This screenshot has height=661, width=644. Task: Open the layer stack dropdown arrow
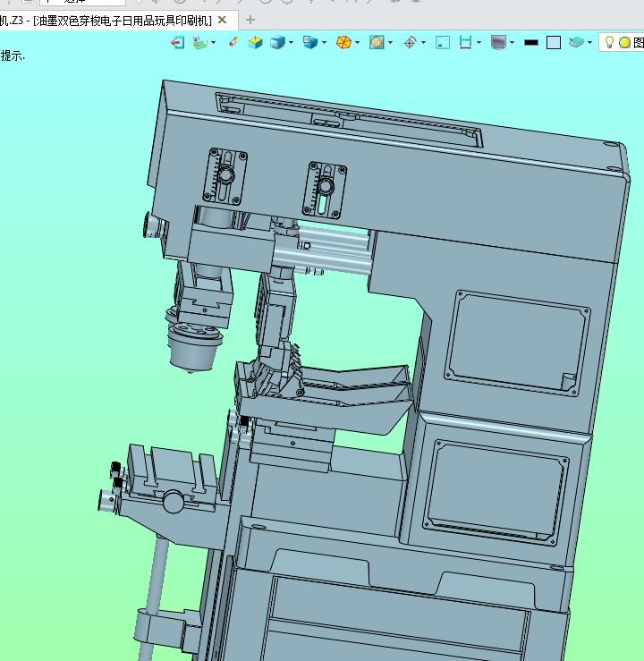[x=589, y=43]
